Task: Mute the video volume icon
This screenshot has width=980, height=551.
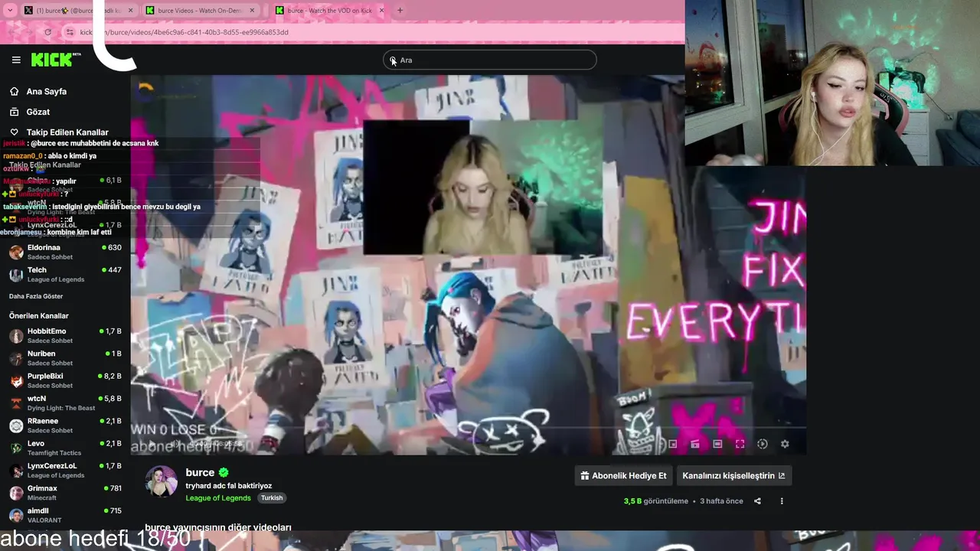Action: click(x=175, y=444)
